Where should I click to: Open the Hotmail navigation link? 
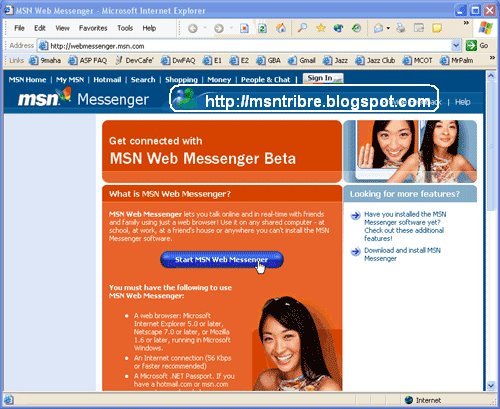[107, 80]
